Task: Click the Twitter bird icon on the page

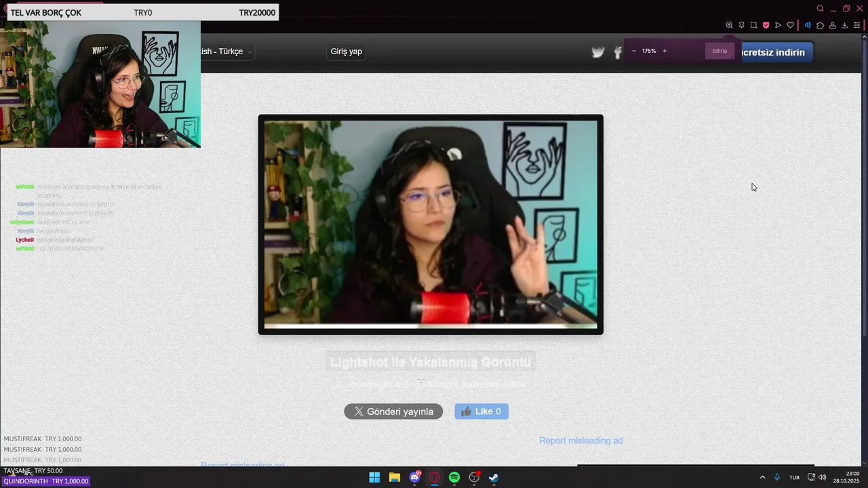Action: [597, 52]
